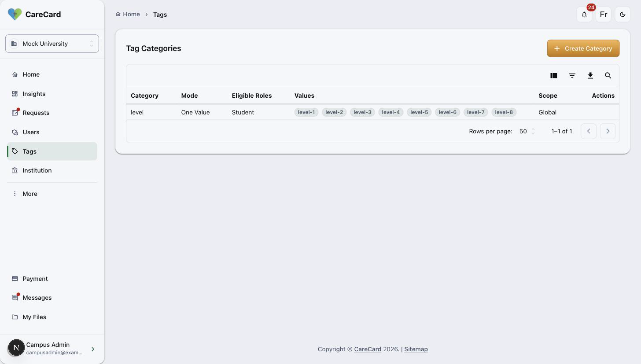641x364 pixels.
Task: Open the show/hide columns icon
Action: point(554,76)
